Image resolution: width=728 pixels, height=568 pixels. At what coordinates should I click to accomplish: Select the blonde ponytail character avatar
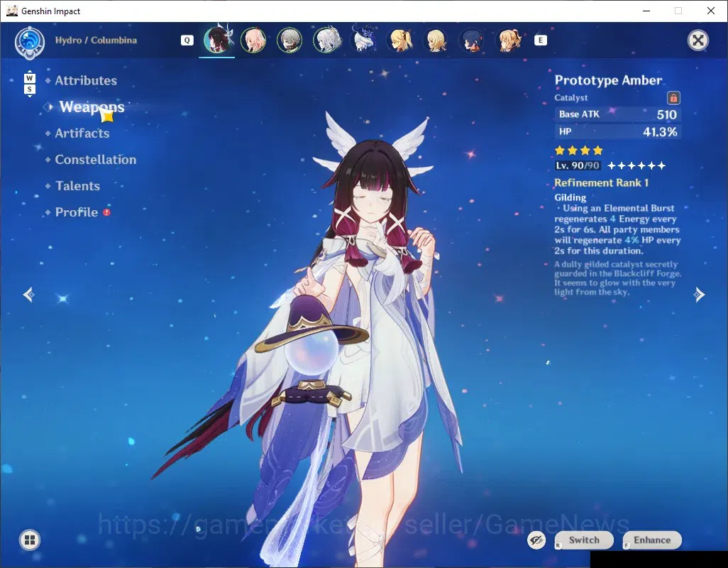[400, 40]
